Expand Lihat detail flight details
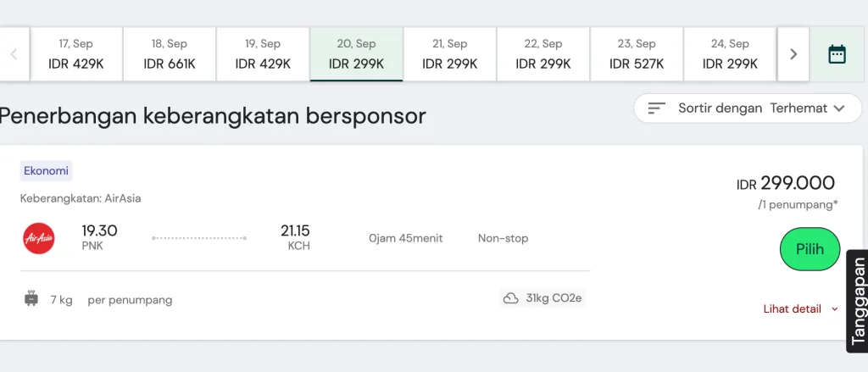The image size is (868, 372). 793,309
